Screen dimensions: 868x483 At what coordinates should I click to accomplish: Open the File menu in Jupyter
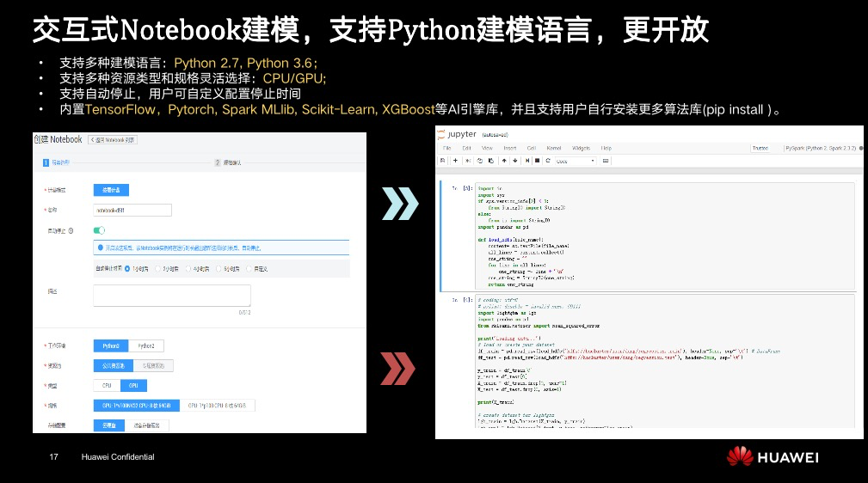tap(446, 148)
